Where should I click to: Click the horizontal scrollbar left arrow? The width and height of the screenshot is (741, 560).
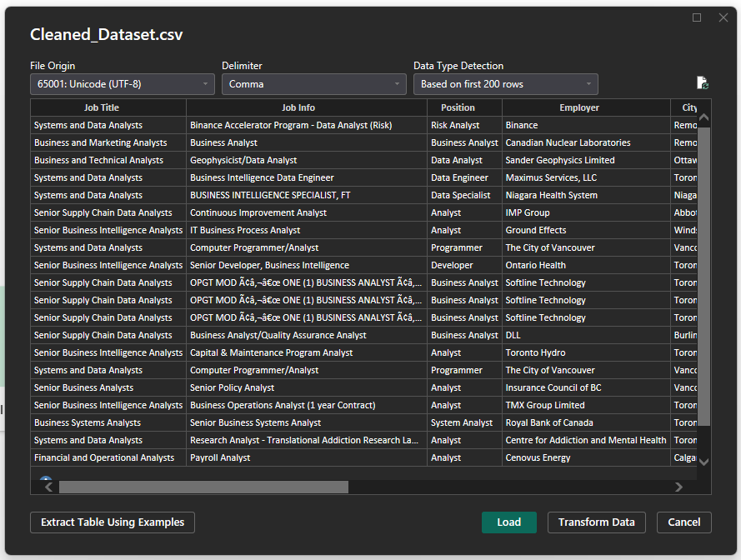48,487
